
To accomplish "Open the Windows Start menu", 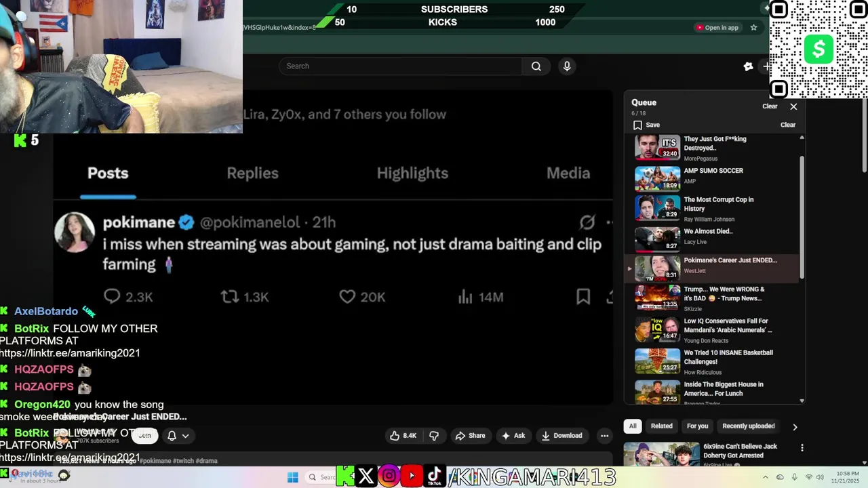I will [x=292, y=477].
